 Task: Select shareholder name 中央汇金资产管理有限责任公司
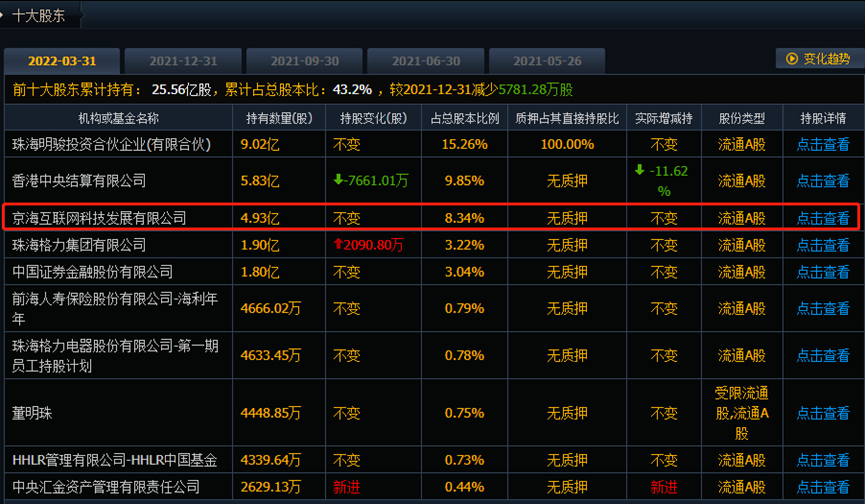[x=106, y=487]
